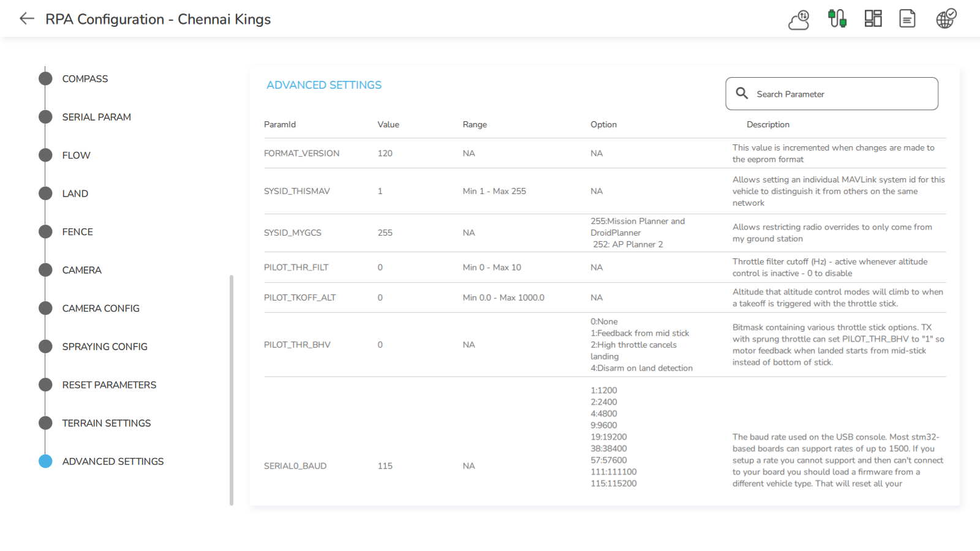Image resolution: width=980 pixels, height=551 pixels.
Task: Click the 'Min 0.0 - Max 1000.0' range
Action: [x=503, y=298]
